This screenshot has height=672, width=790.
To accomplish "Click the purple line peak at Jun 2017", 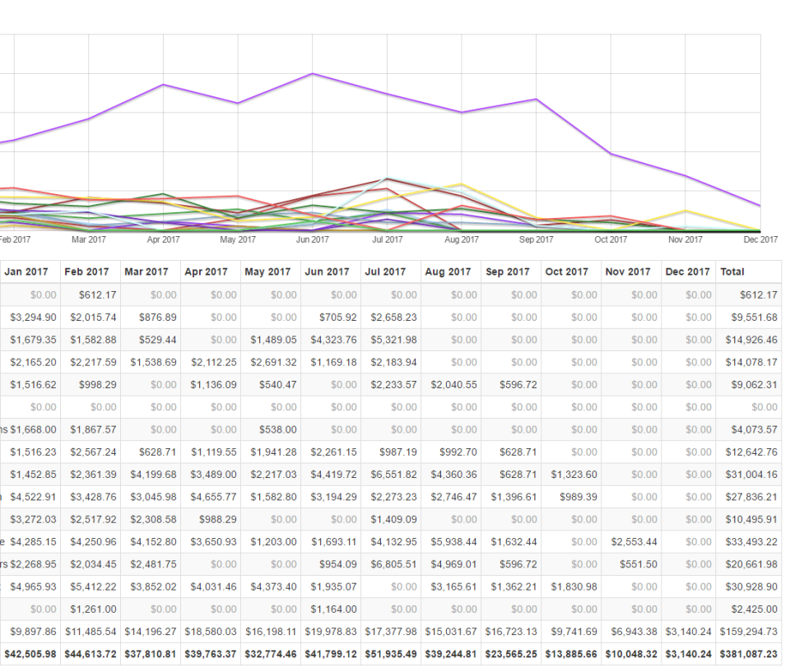I will point(313,73).
